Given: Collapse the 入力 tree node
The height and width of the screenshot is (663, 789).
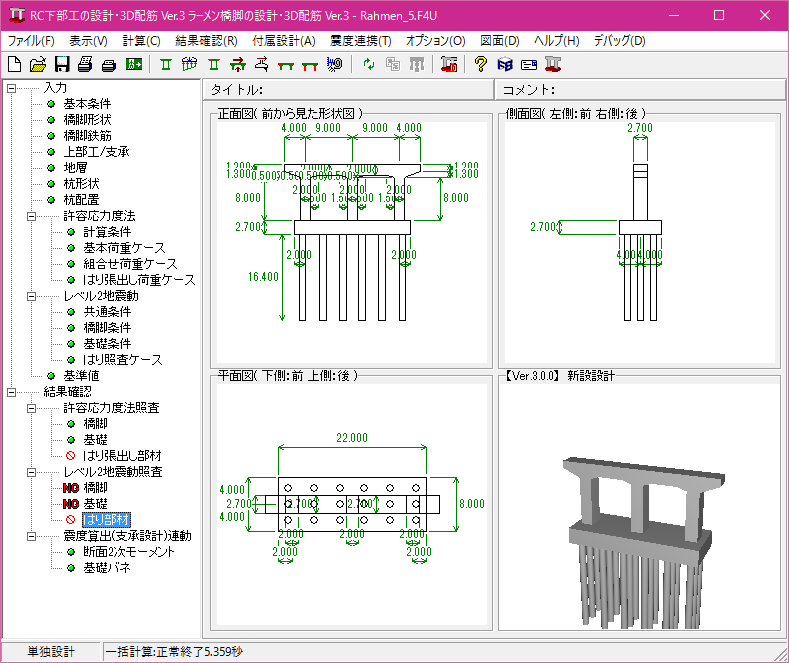Looking at the screenshot, I should (x=12, y=88).
